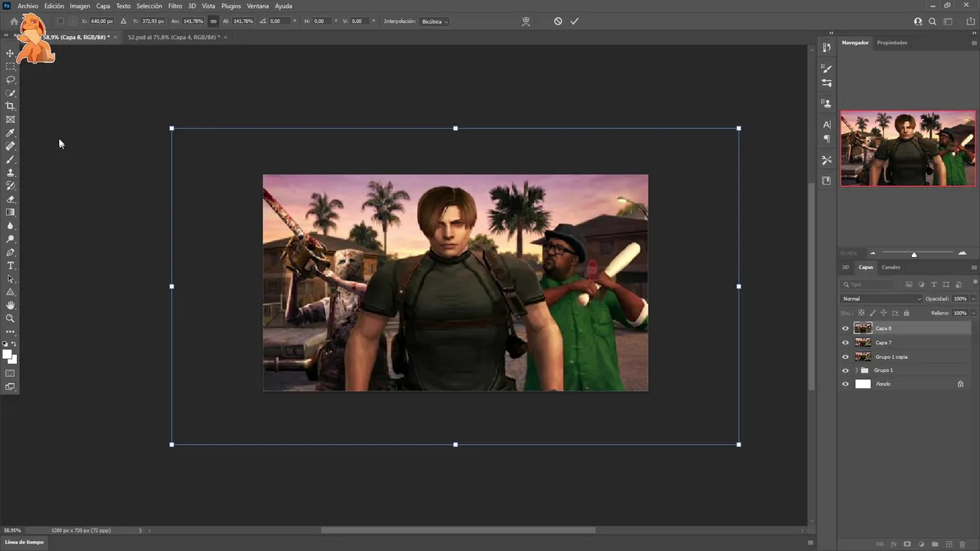Click the Navigator preview thumbnail

(908, 148)
